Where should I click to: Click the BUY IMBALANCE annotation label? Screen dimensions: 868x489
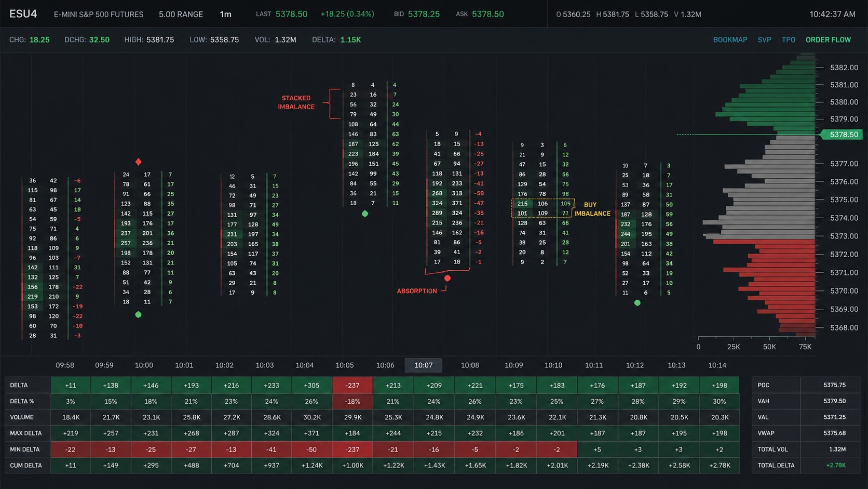(x=592, y=209)
